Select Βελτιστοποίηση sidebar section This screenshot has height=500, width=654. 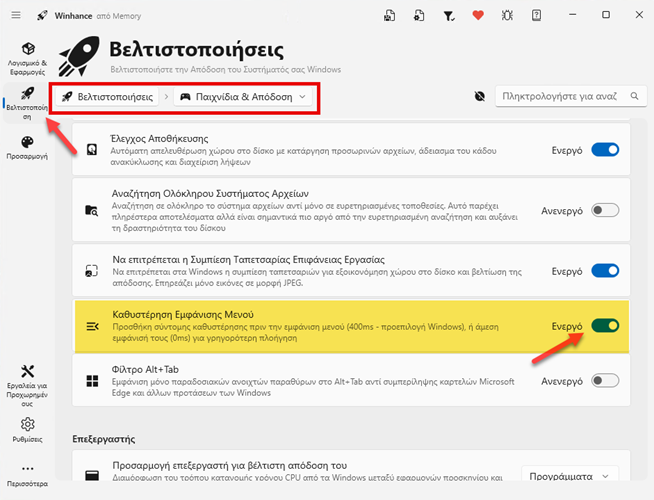pos(28,103)
